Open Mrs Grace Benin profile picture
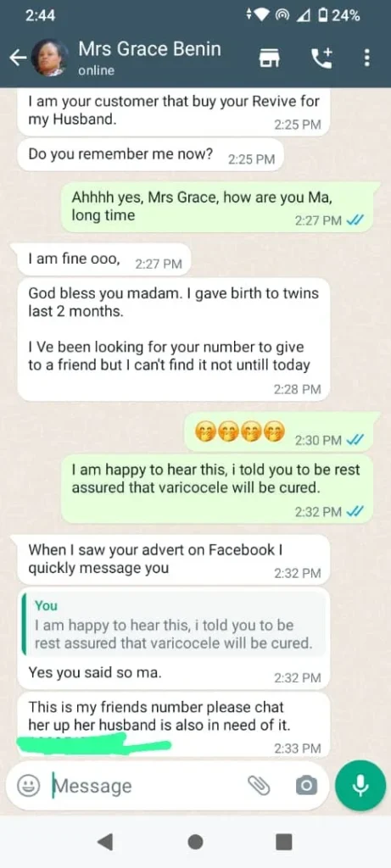Image resolution: width=391 pixels, height=868 pixels. point(49,58)
